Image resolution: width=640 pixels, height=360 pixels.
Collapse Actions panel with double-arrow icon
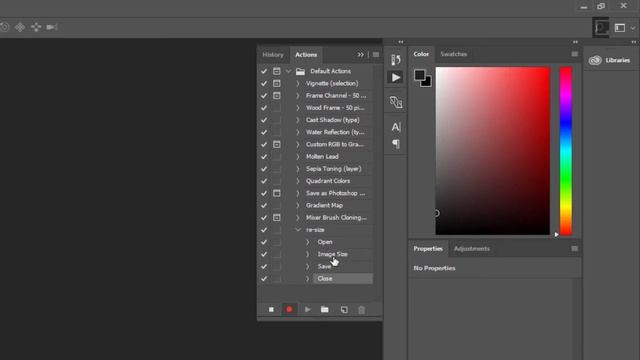click(360, 54)
